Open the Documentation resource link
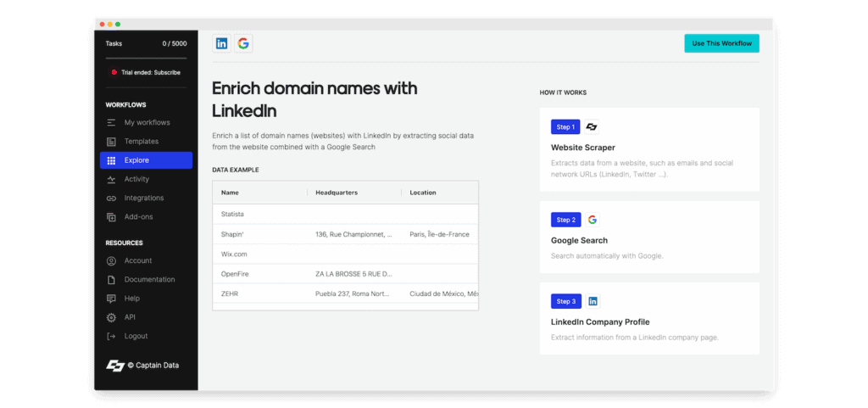Viewport: 868px width, 408px height. (146, 280)
